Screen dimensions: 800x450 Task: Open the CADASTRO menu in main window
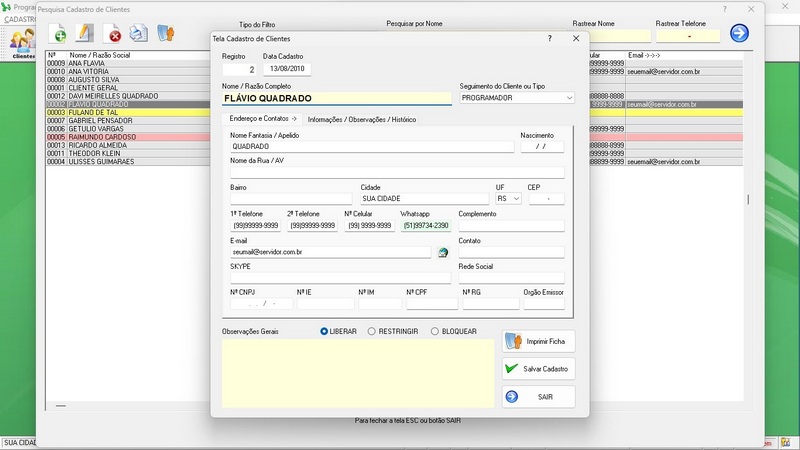(x=19, y=19)
